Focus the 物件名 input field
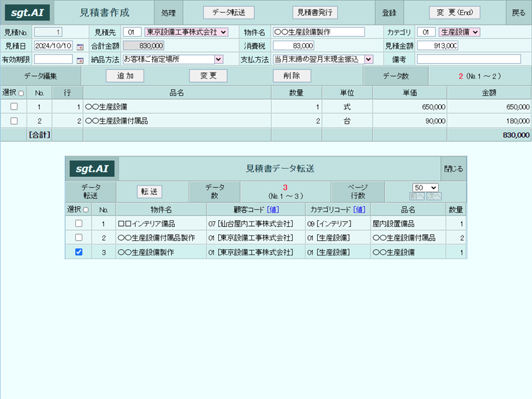This screenshot has height=399, width=532. coord(319,32)
